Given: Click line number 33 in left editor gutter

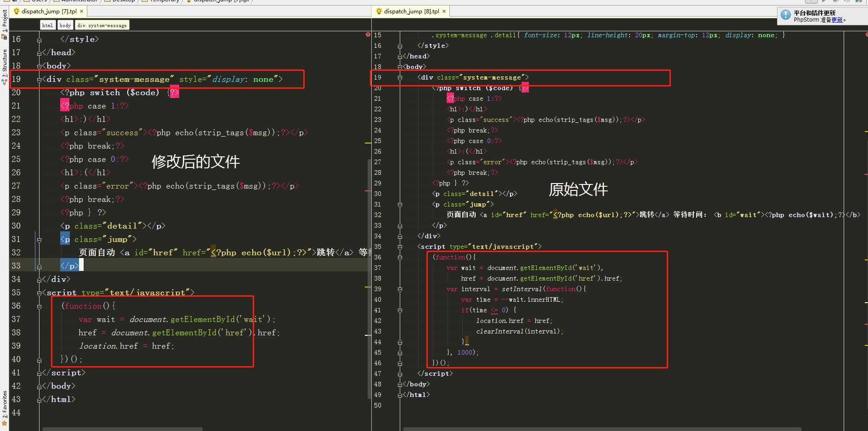Looking at the screenshot, I should click(16, 266).
